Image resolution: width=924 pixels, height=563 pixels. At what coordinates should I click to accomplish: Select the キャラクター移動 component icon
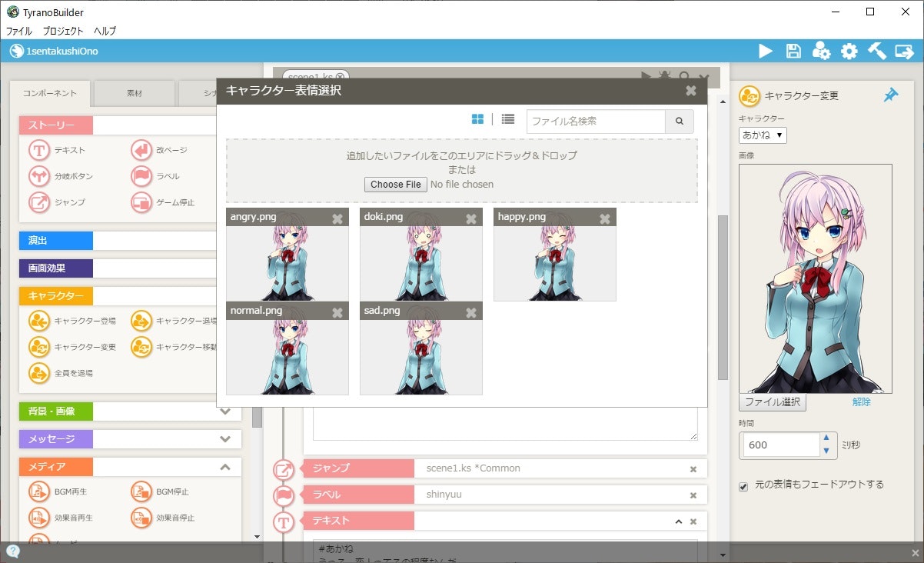(141, 347)
